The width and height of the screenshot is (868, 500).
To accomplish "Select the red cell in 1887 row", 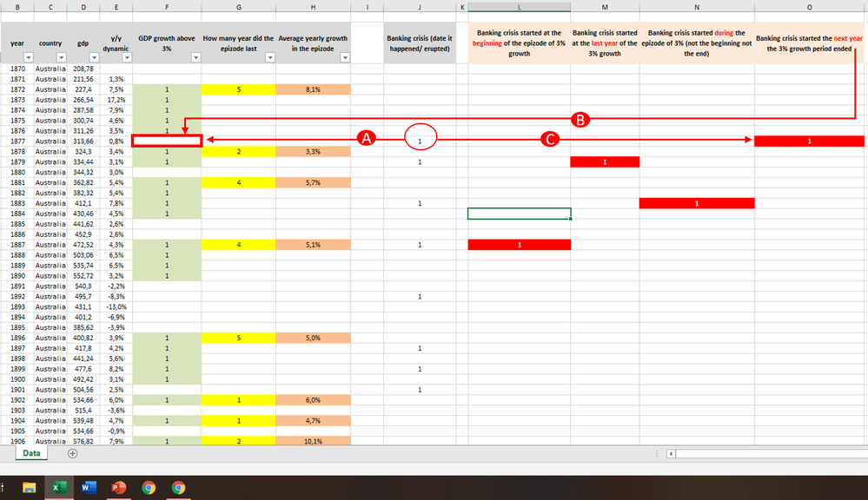I will coord(520,245).
